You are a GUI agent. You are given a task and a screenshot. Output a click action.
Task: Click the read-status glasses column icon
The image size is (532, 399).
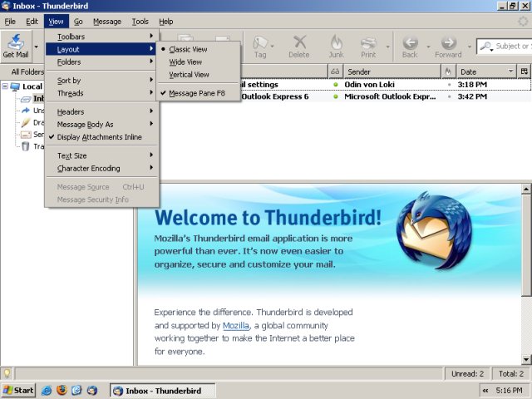pos(335,71)
